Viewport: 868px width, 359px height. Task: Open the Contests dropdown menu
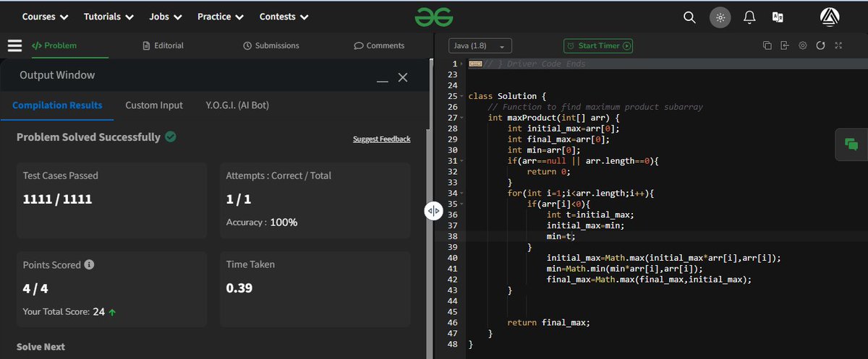pos(284,17)
